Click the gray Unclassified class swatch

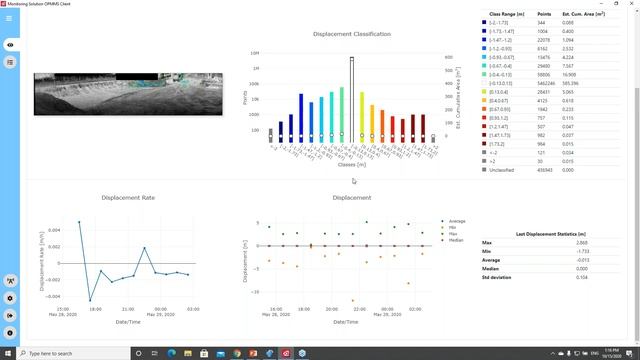484,170
